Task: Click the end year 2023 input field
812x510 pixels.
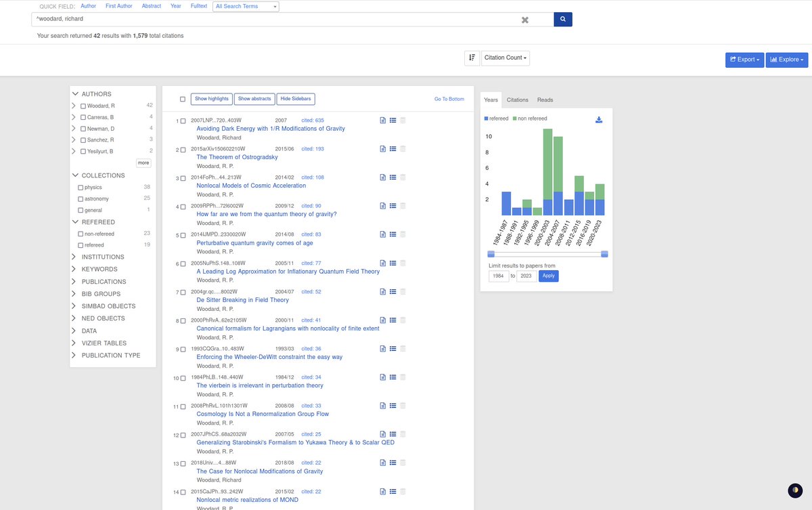Action: [526, 276]
